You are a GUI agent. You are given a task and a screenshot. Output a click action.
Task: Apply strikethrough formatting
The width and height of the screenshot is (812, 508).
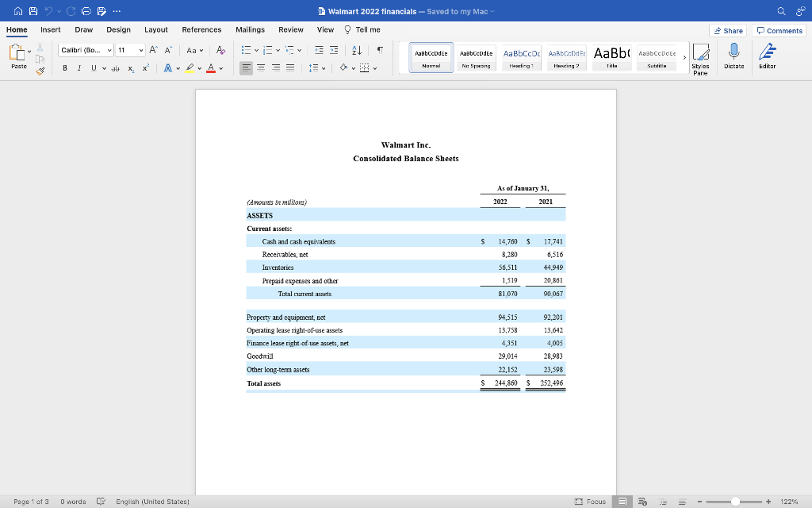coord(115,67)
